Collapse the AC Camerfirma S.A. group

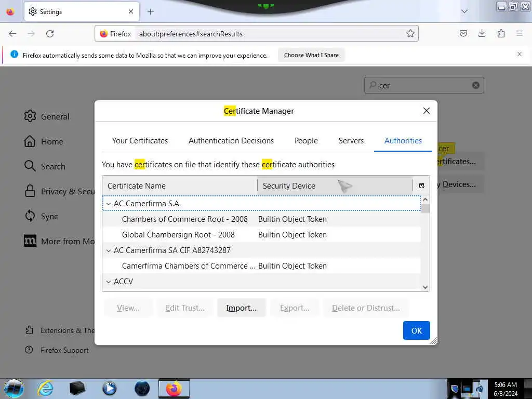point(109,204)
